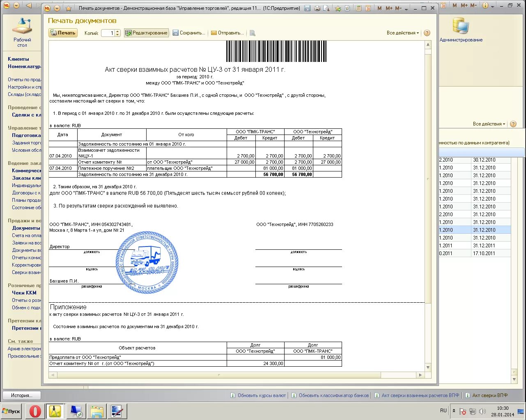This screenshot has height=420, width=526.
Task: Click the save icon in Print documents title bar
Action: [x=308, y=8]
